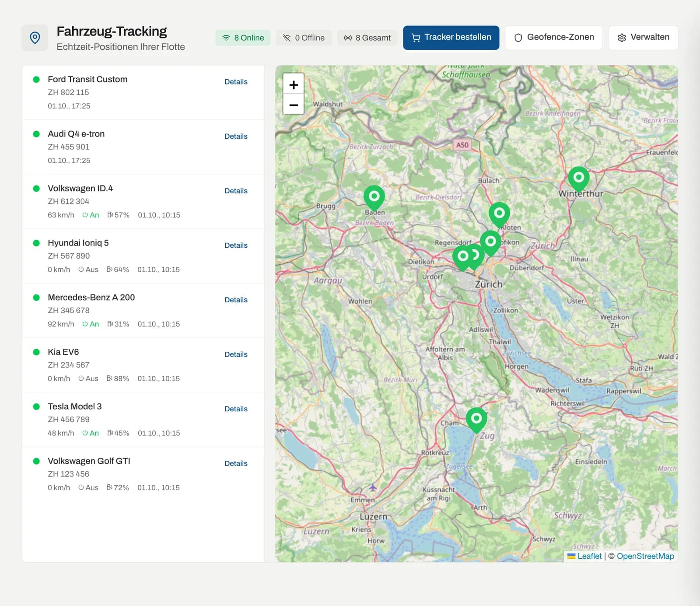Click the green status dot for Ford Transit Custom
Screen dimensions: 700x606
[36, 80]
